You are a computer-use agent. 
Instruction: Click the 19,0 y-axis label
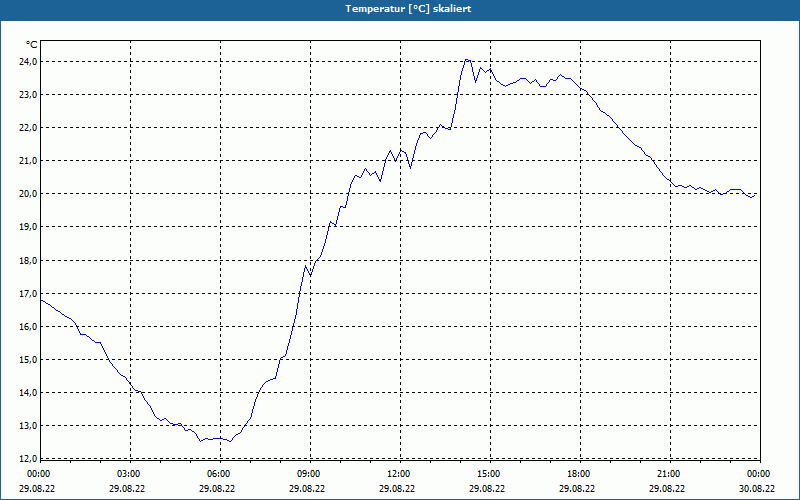29,227
